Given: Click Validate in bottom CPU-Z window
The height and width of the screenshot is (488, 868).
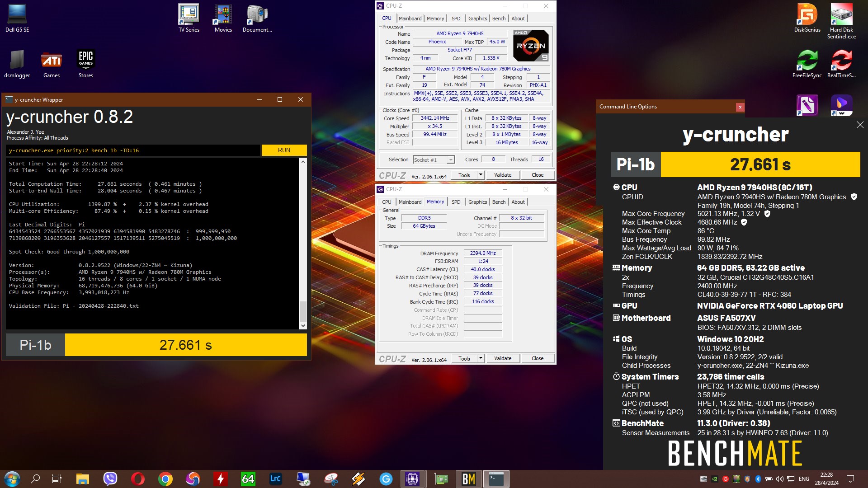Looking at the screenshot, I should [x=503, y=358].
